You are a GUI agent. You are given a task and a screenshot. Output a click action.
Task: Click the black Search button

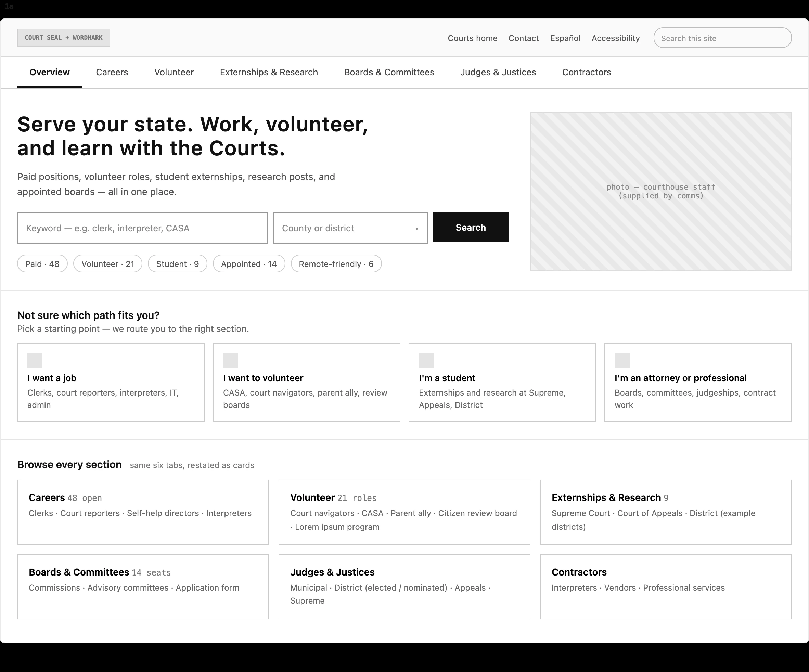(x=471, y=227)
